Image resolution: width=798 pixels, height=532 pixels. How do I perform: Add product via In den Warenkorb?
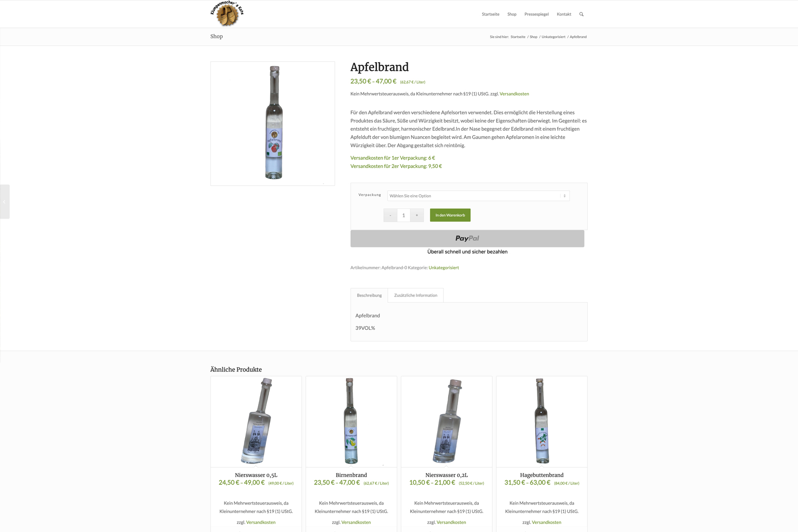tap(450, 215)
